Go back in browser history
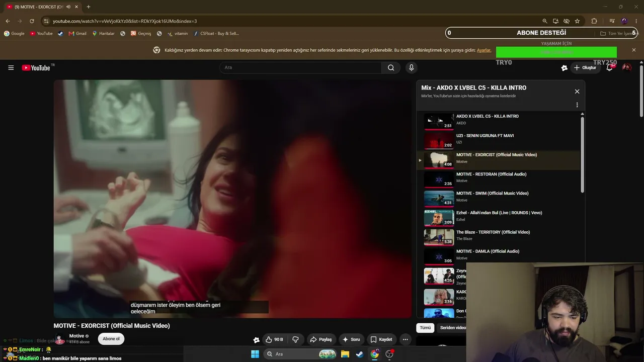644x362 pixels. 8,21
